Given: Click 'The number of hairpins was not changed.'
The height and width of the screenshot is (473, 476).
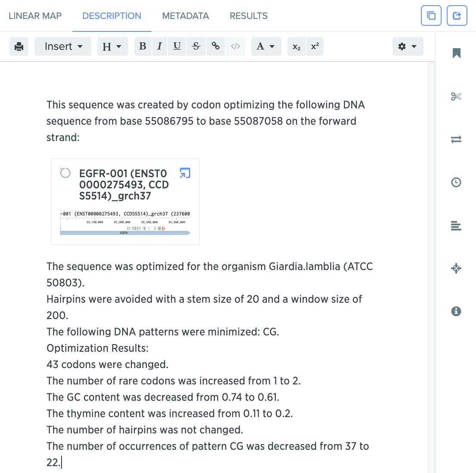Looking at the screenshot, I should 145,430.
